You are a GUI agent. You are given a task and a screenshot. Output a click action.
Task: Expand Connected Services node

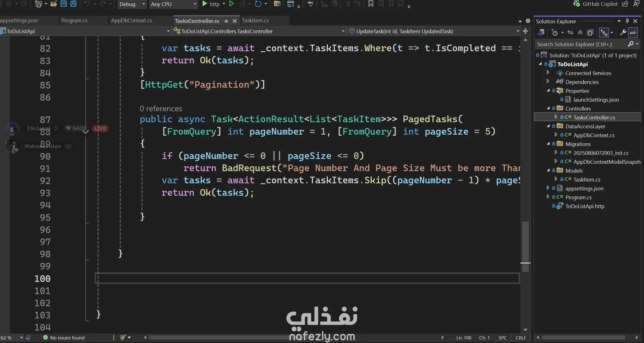tap(548, 73)
